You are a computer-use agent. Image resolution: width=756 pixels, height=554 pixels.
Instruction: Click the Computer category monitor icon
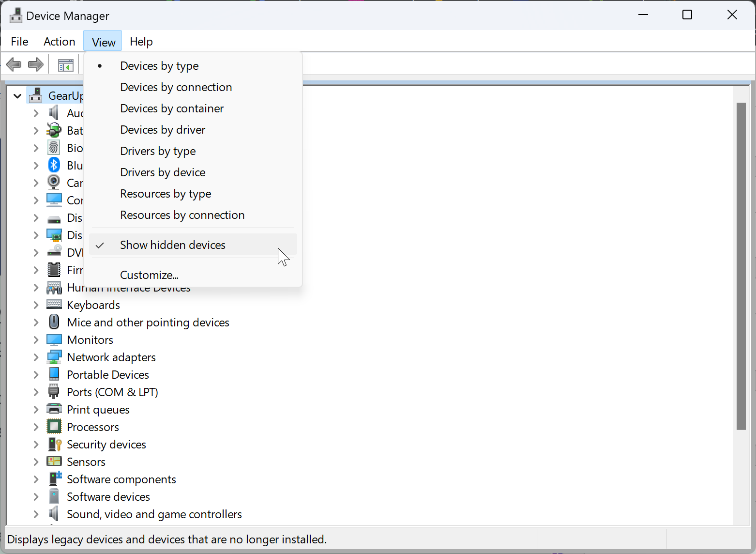pyautogui.click(x=54, y=200)
